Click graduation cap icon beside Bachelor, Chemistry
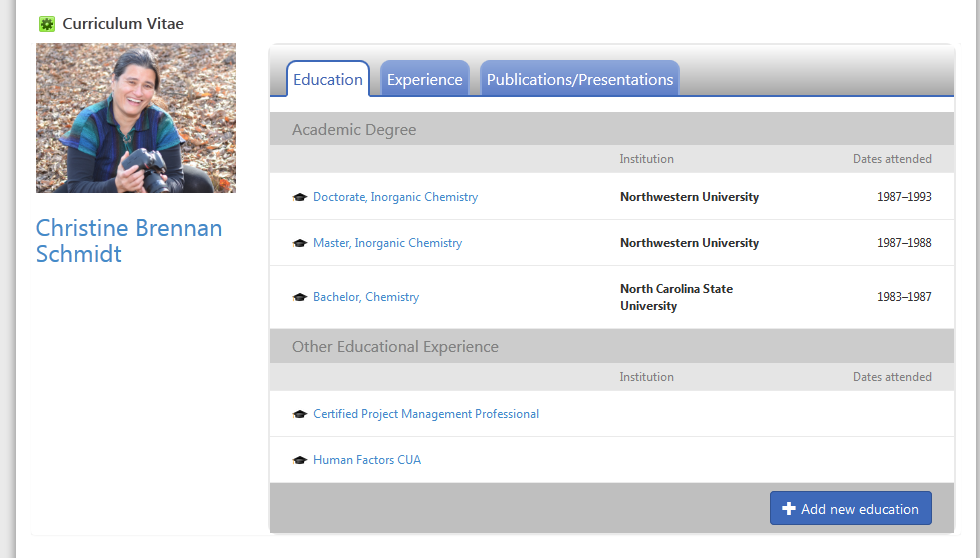 pyautogui.click(x=300, y=298)
